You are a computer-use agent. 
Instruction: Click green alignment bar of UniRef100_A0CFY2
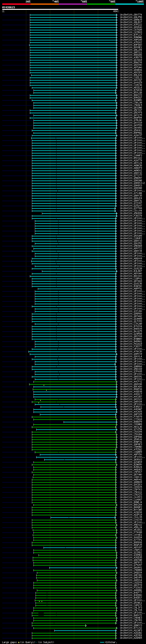pos(75,382)
